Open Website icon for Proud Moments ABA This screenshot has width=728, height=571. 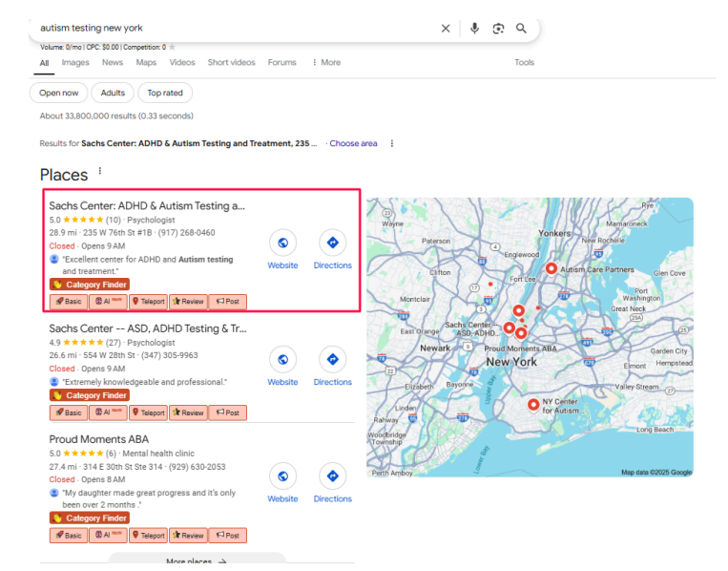coord(282,476)
